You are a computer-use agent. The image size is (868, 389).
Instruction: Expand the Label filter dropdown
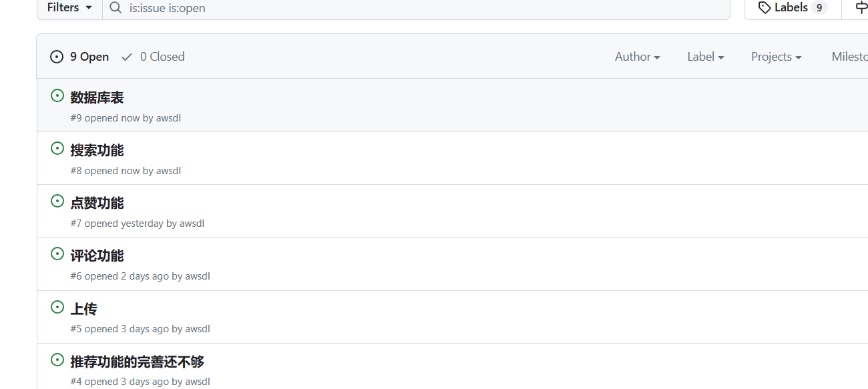pos(705,57)
